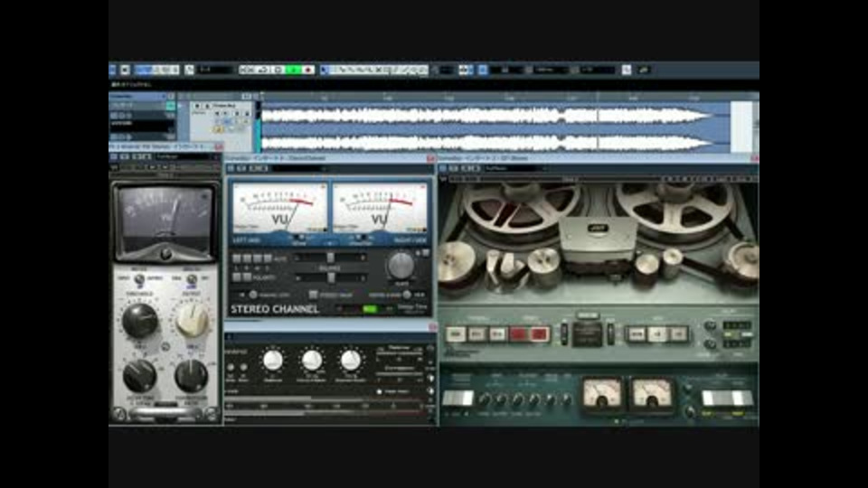Adjust the grey gain knob in Stereo Channel
The width and height of the screenshot is (868, 488).
pos(401,266)
